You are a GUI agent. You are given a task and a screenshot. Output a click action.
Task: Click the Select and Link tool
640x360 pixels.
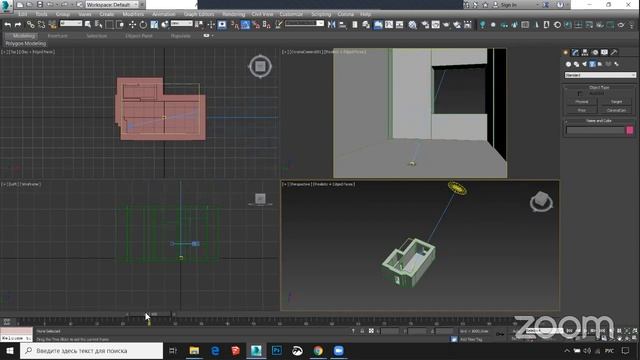31,24
